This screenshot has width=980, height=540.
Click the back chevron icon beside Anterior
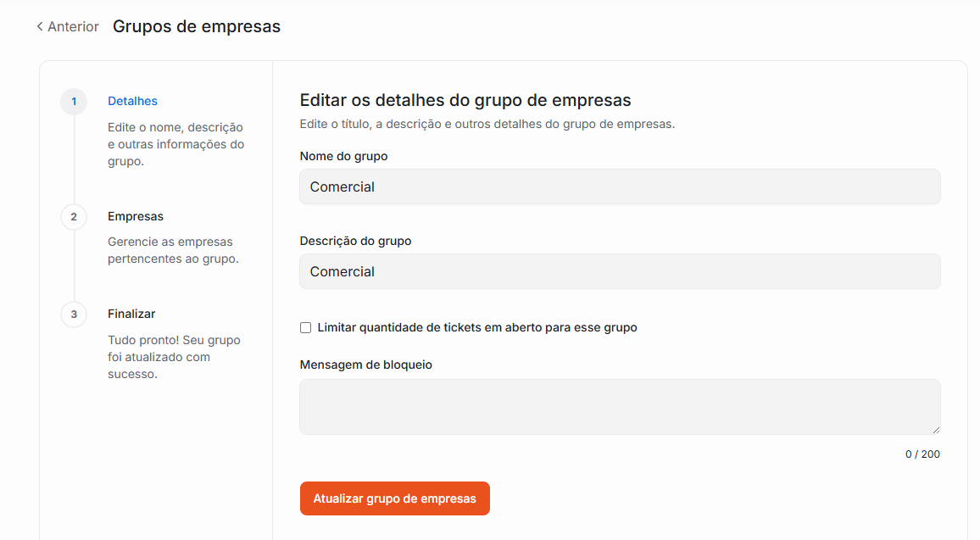[40, 27]
